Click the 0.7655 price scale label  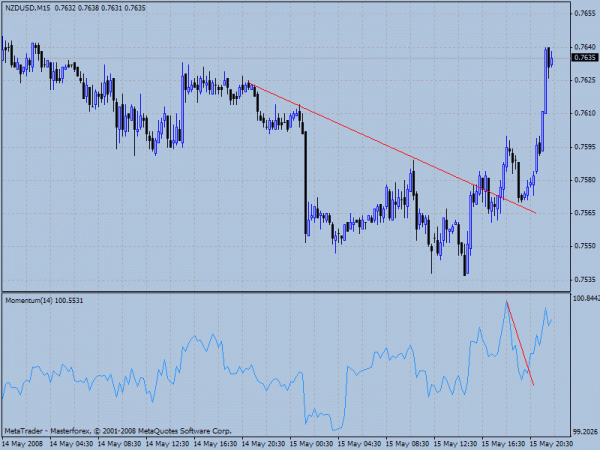click(585, 13)
